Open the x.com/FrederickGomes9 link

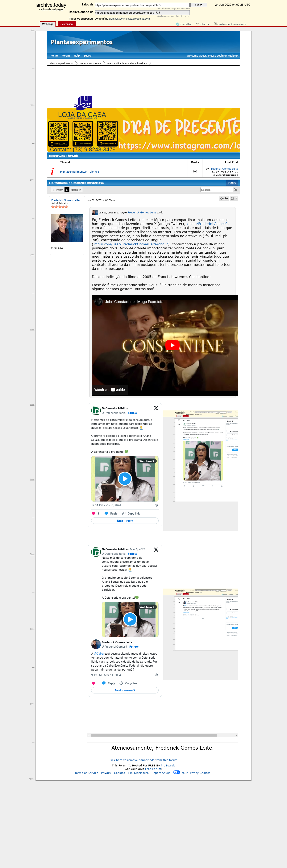coord(207,224)
